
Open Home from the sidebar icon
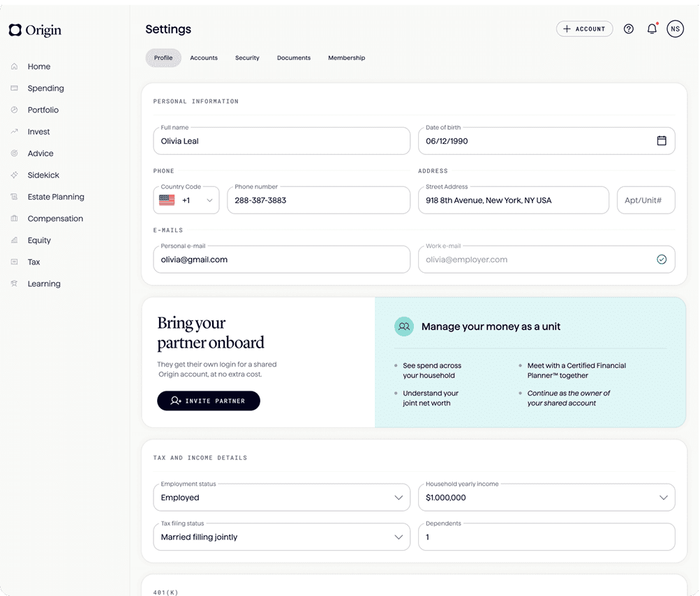(x=14, y=66)
